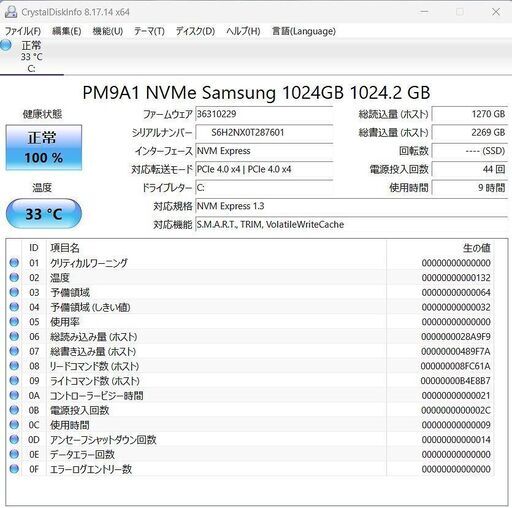Viewport: 512px width, 508px height.
Task: Click the serial number field S6H2NX0T287601
Action: click(264, 132)
